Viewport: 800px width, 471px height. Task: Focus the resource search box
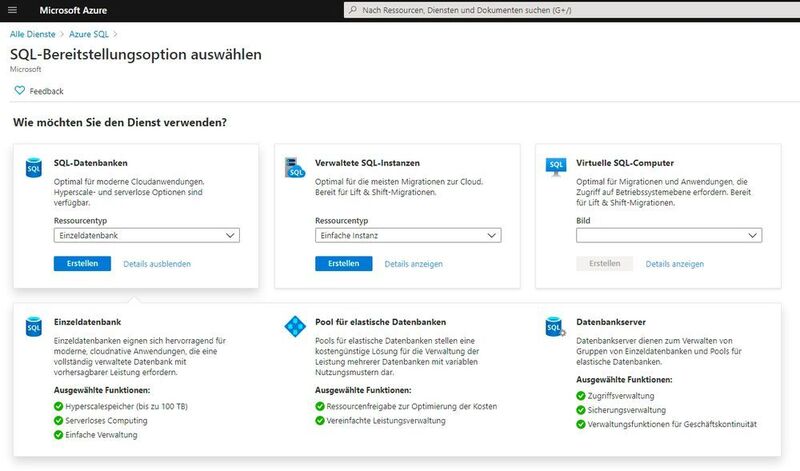coord(571,10)
